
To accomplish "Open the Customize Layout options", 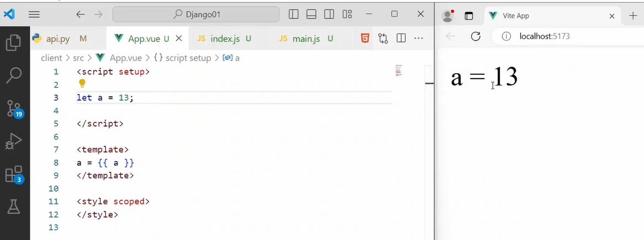I will tap(347, 14).
